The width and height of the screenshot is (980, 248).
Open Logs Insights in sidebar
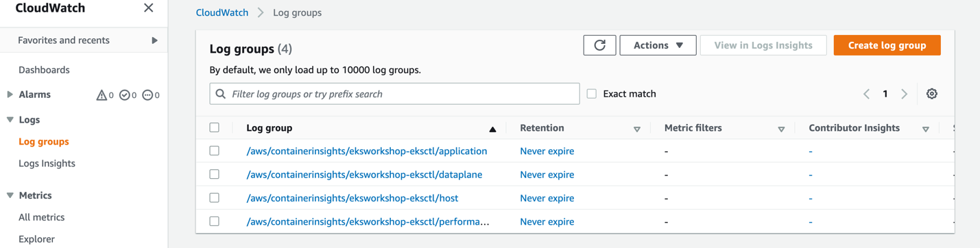(x=47, y=163)
